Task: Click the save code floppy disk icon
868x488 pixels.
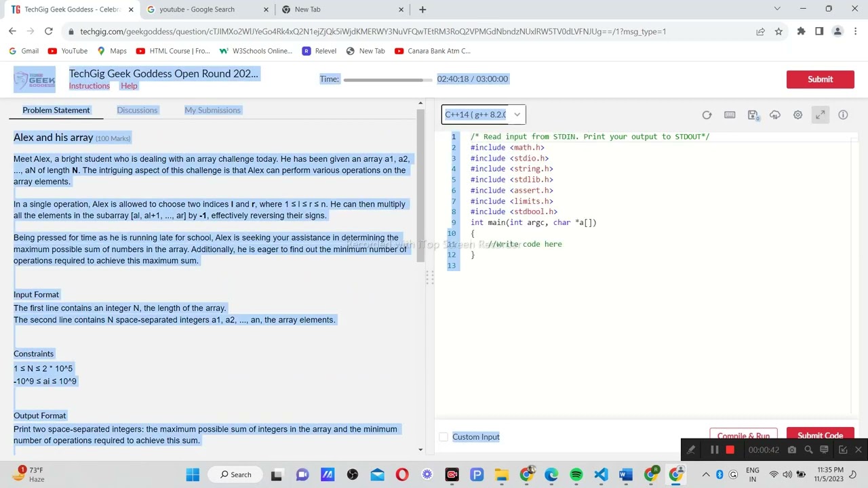Action: pyautogui.click(x=753, y=115)
